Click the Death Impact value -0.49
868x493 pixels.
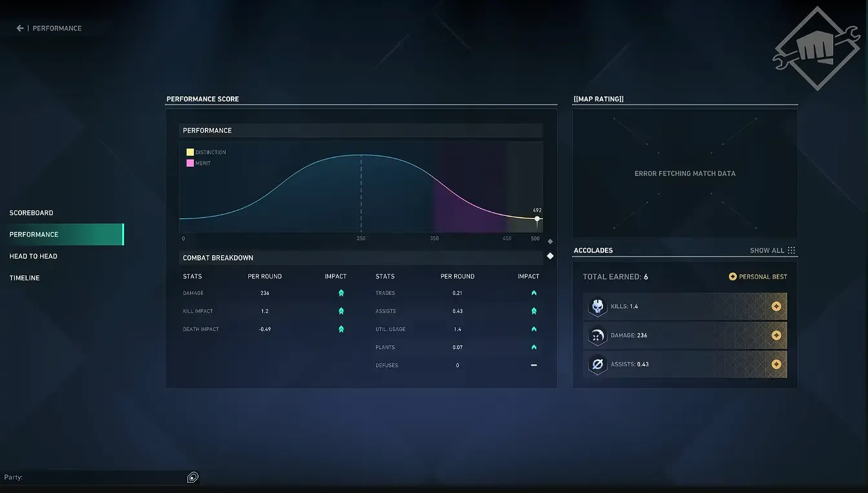[x=265, y=330]
